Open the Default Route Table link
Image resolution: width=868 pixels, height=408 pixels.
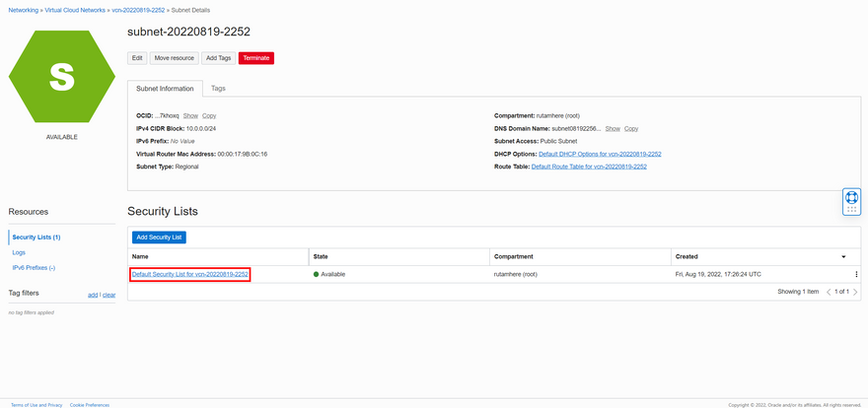click(589, 167)
